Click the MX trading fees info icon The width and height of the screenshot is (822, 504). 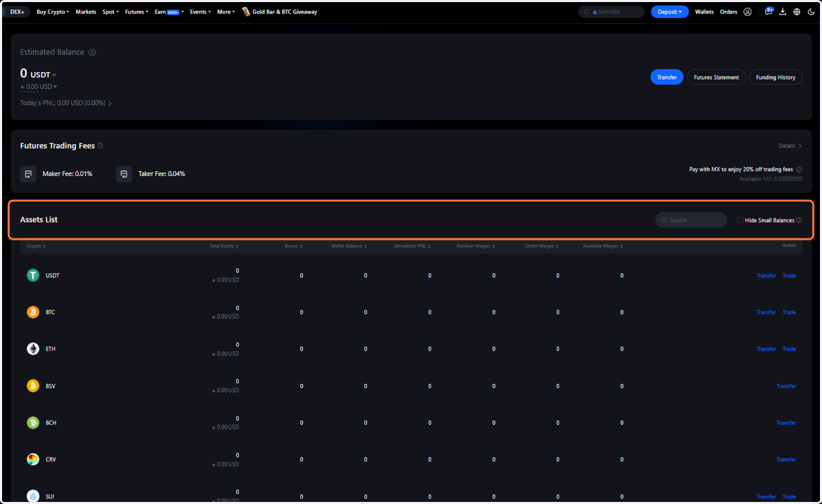799,169
